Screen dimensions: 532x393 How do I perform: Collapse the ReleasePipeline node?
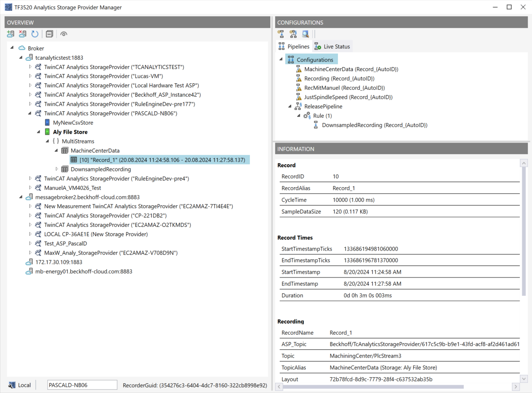click(x=290, y=106)
